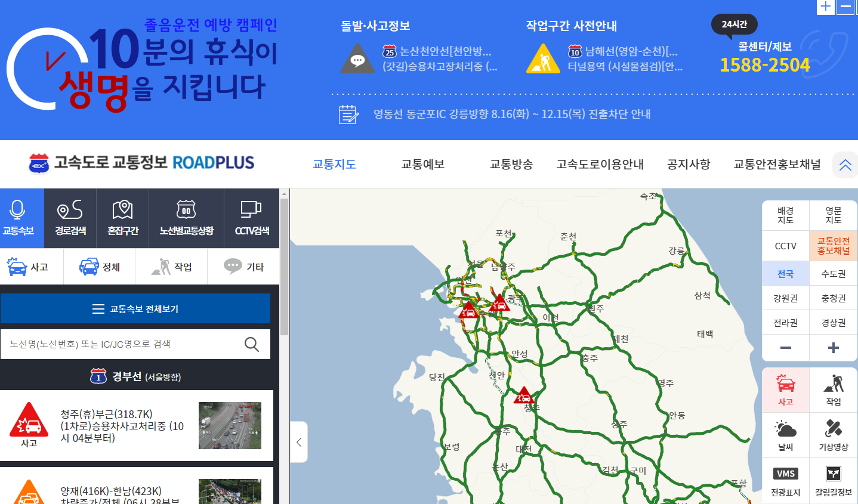Filter traffic news by 정체 congestion icon
The height and width of the screenshot is (504, 858).
tap(100, 267)
